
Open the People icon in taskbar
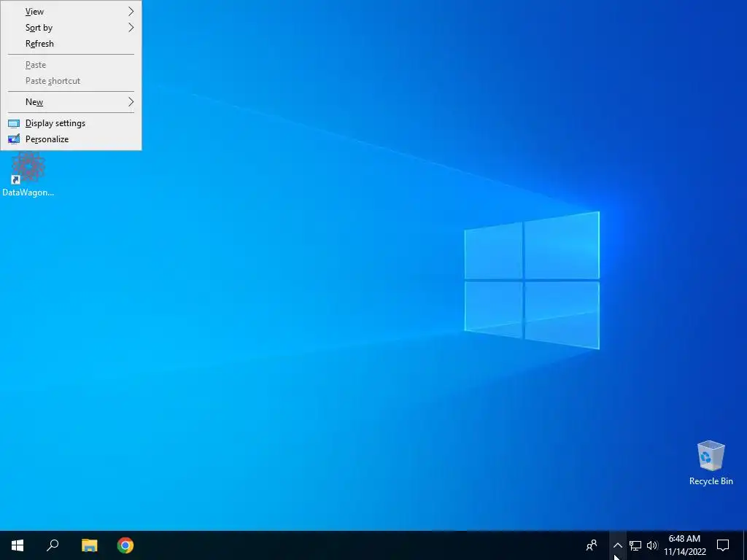pos(592,545)
